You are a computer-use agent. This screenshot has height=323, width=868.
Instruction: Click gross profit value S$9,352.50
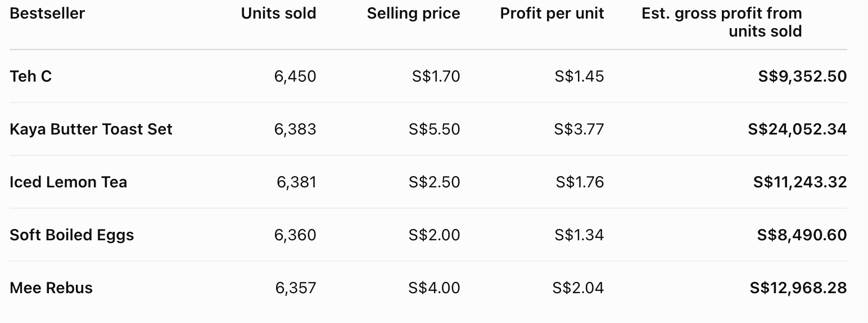(x=802, y=77)
